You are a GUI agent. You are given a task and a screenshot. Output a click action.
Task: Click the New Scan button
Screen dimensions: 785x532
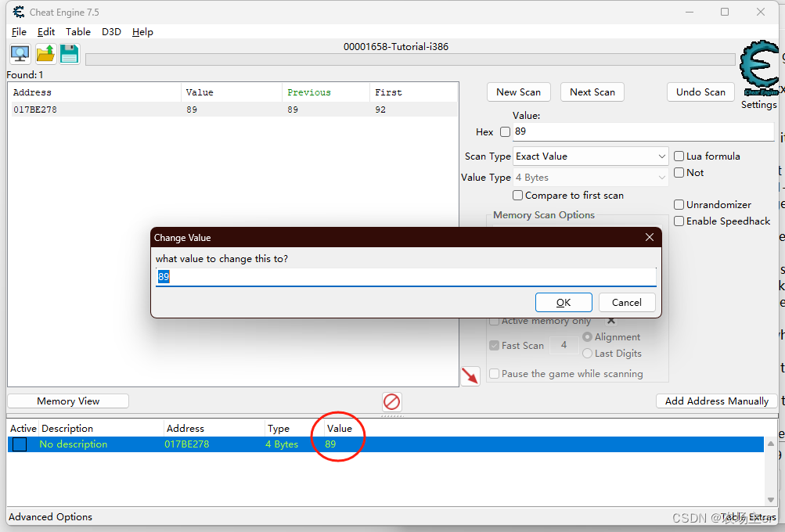click(518, 92)
